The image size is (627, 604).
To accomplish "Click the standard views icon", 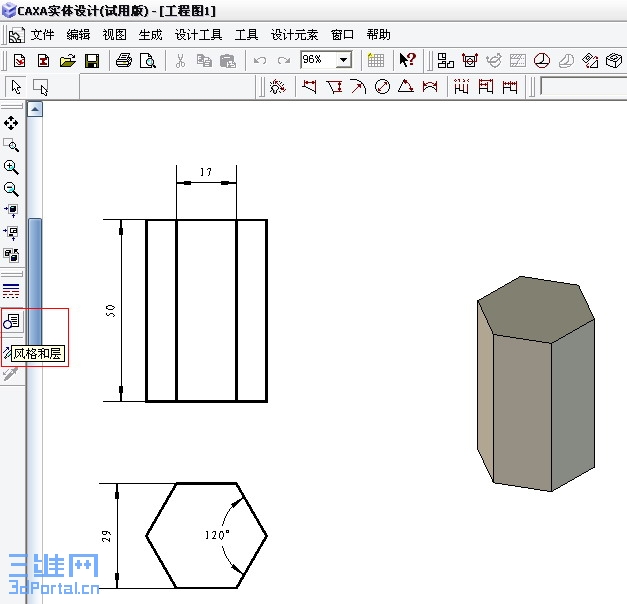I will click(x=445, y=61).
